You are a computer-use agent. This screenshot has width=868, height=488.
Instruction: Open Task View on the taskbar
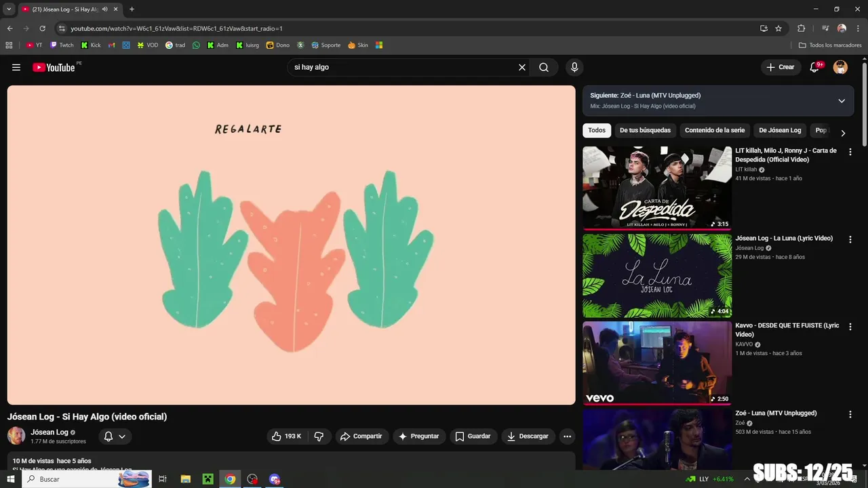[x=163, y=479]
